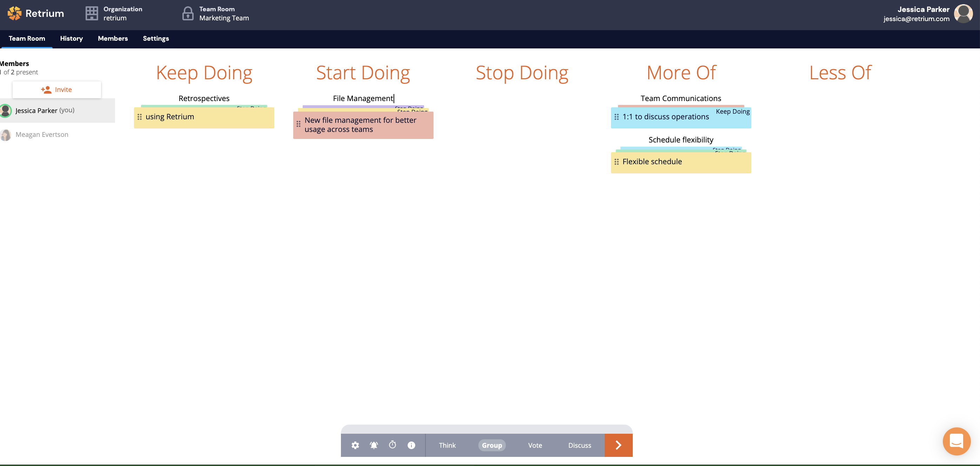
Task: Open the Members tab
Action: click(x=113, y=39)
